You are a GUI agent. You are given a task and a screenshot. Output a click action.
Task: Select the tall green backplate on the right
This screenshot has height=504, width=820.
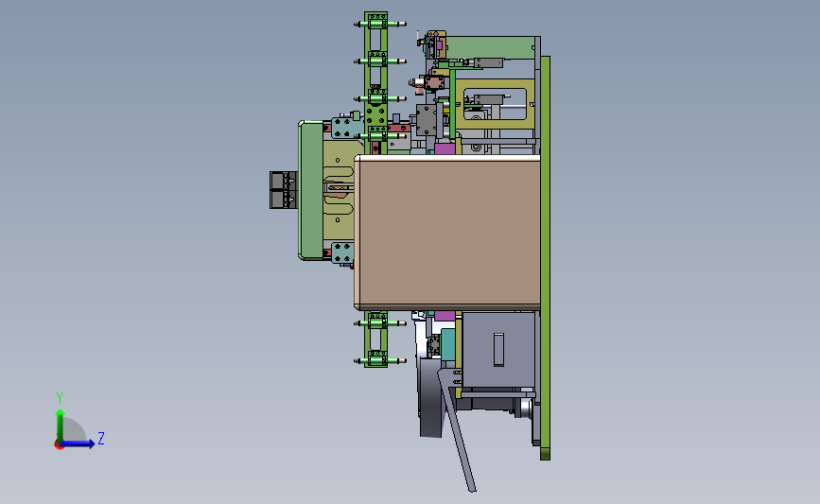[x=545, y=258]
